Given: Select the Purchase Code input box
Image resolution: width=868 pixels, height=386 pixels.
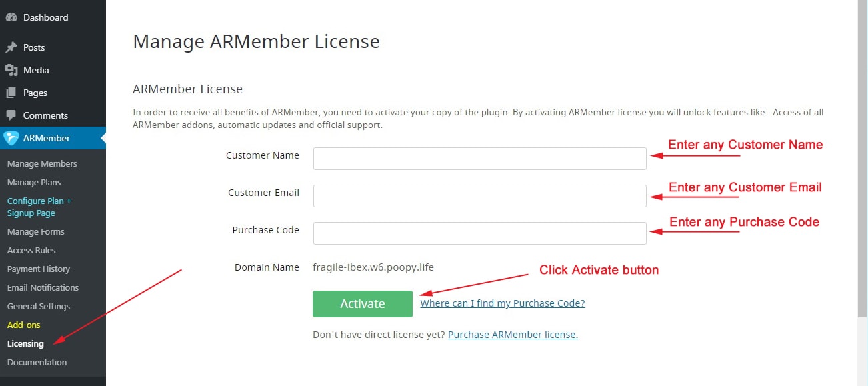Looking at the screenshot, I should (x=479, y=233).
